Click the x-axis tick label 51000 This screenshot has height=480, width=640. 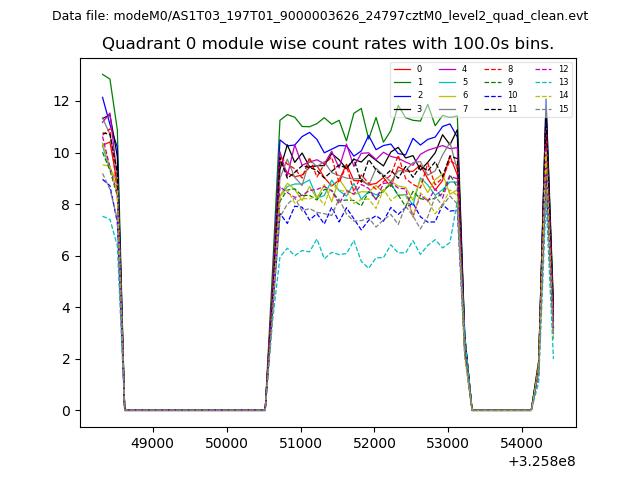[x=300, y=440]
